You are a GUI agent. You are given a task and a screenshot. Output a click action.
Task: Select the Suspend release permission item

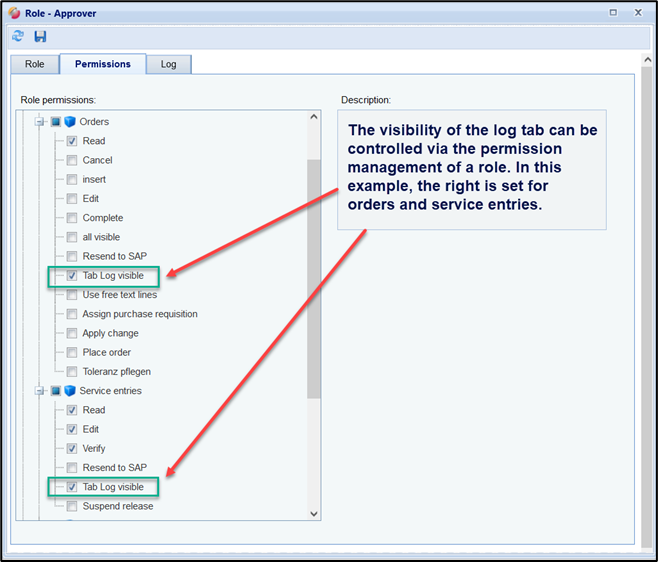coord(118,506)
